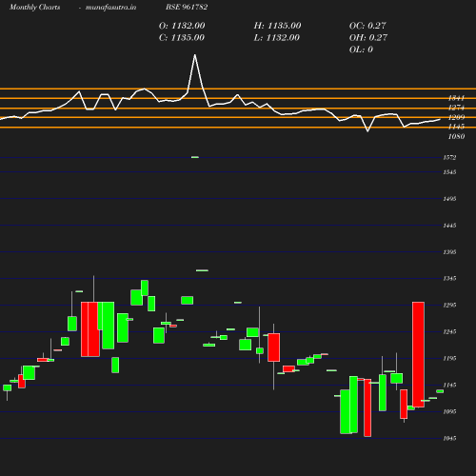The image size is (476, 476).
Task: Click the 1572 price axis label
Action: [449, 157]
